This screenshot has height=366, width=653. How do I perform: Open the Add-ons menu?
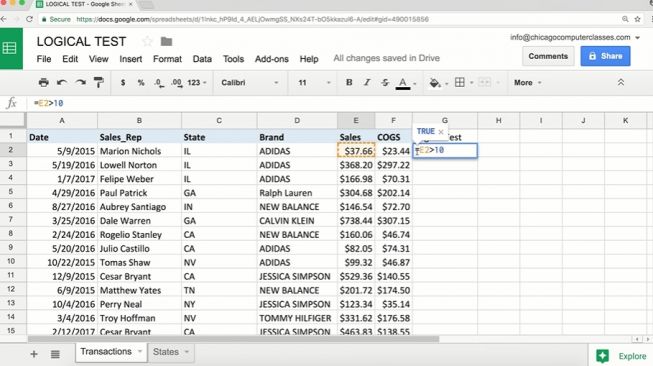tap(272, 59)
